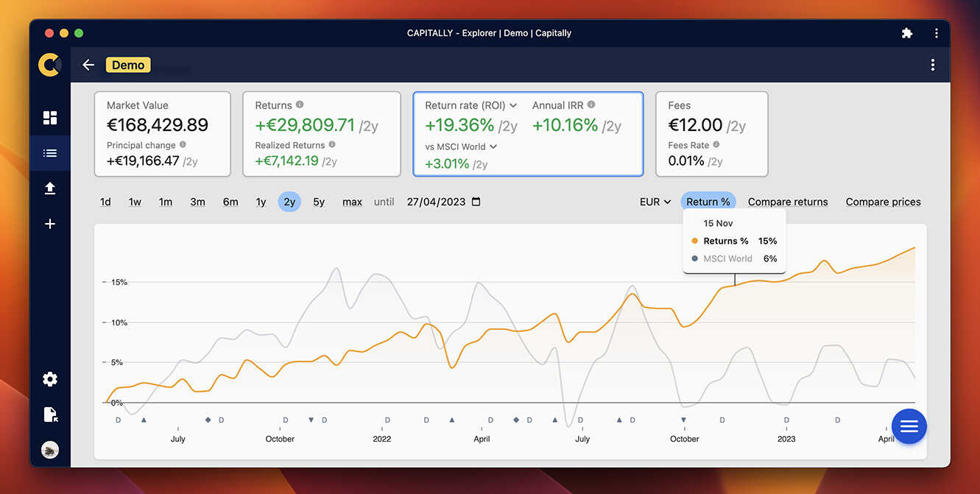Screen dimensions: 980x494
Task: Select the 2y time range toggle
Action: point(289,201)
